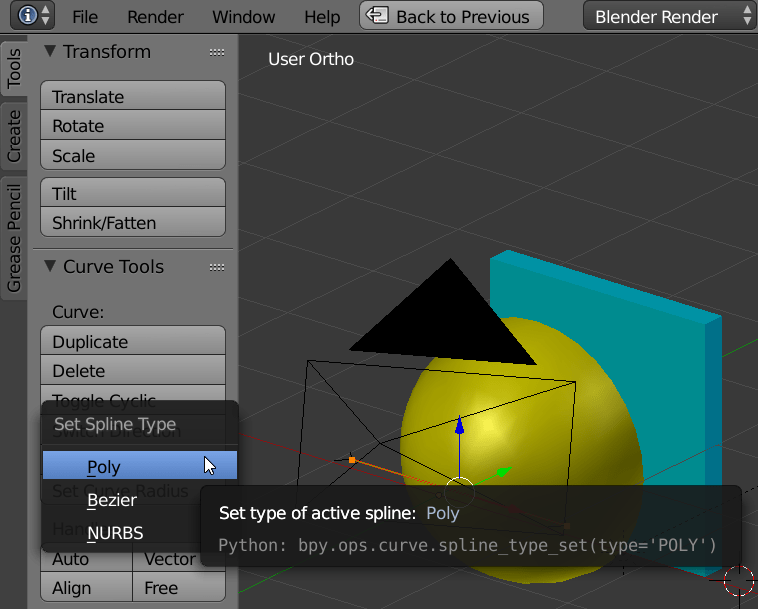Click the blue Z-axis manipulator arrow

click(x=459, y=425)
